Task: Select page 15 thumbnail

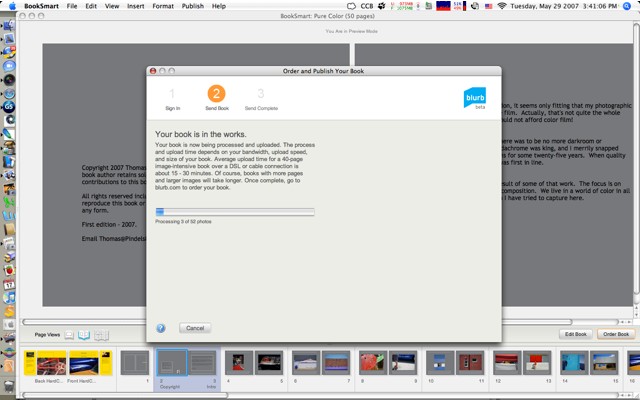Action: click(x=604, y=362)
